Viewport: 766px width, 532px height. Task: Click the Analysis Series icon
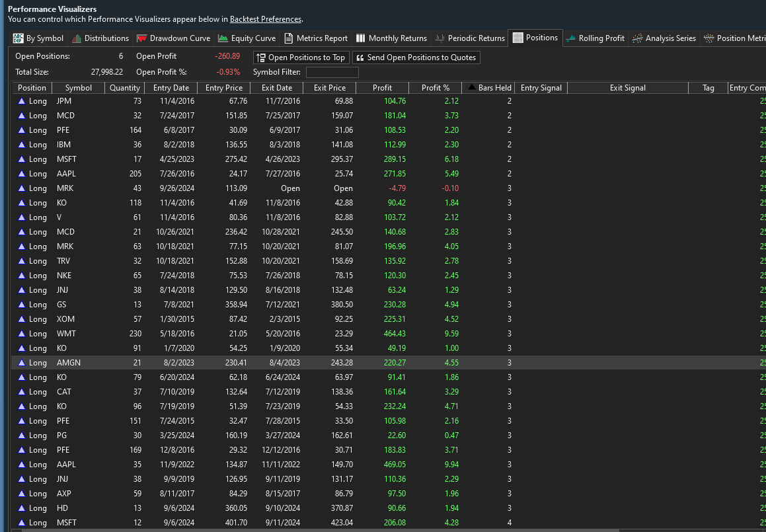[637, 38]
